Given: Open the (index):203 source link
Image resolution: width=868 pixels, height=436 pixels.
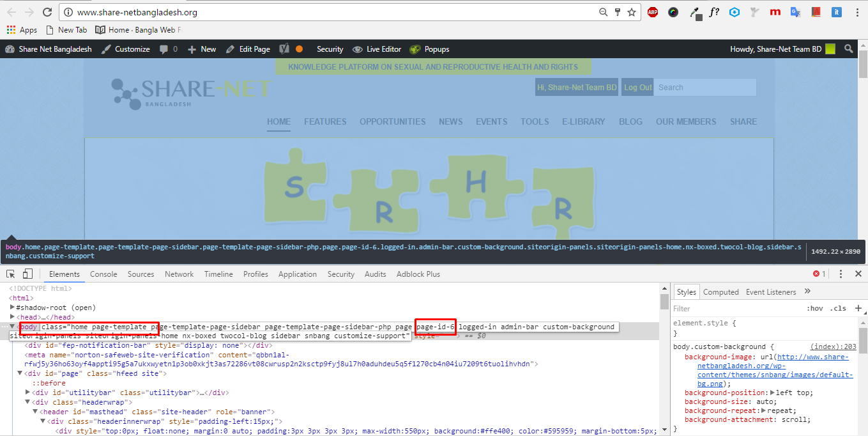Looking at the screenshot, I should coord(834,346).
